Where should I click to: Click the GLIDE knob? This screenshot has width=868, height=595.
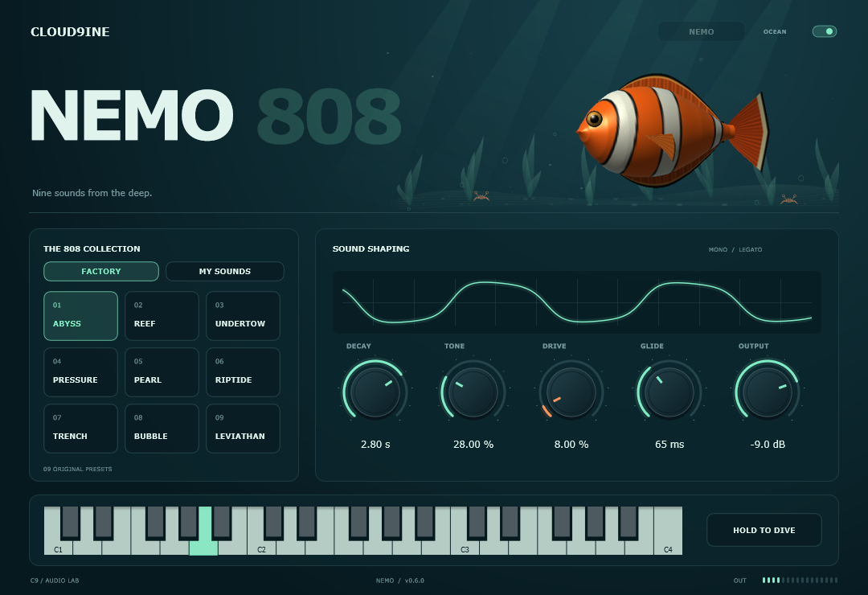click(x=669, y=392)
